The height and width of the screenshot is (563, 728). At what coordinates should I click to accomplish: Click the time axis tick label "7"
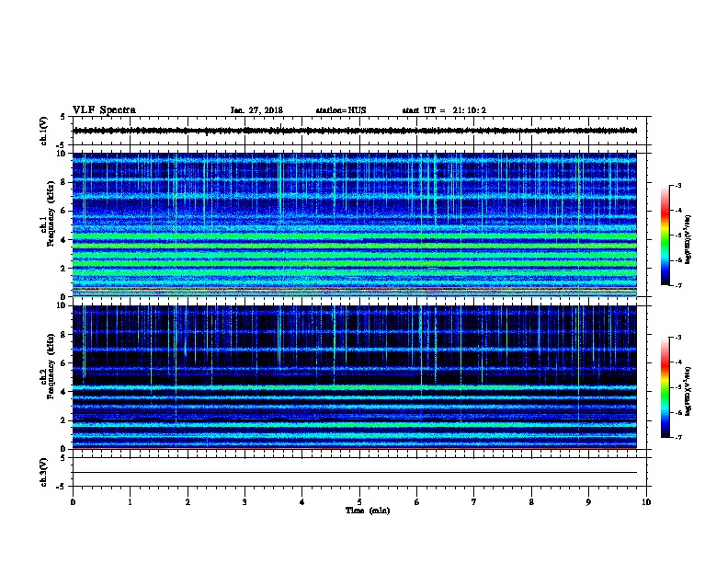[x=474, y=502]
